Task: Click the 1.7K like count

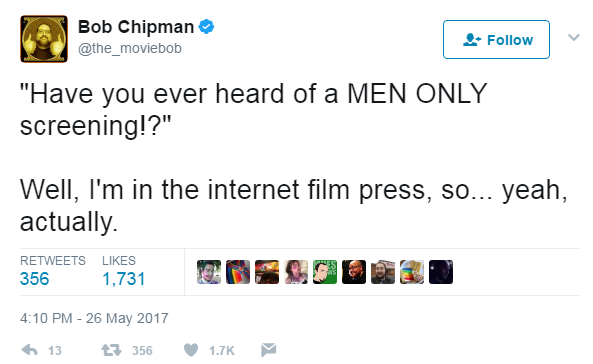Action: click(222, 351)
